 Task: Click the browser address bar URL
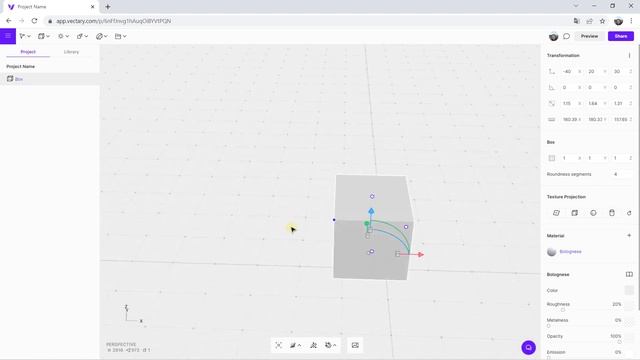[x=113, y=21]
